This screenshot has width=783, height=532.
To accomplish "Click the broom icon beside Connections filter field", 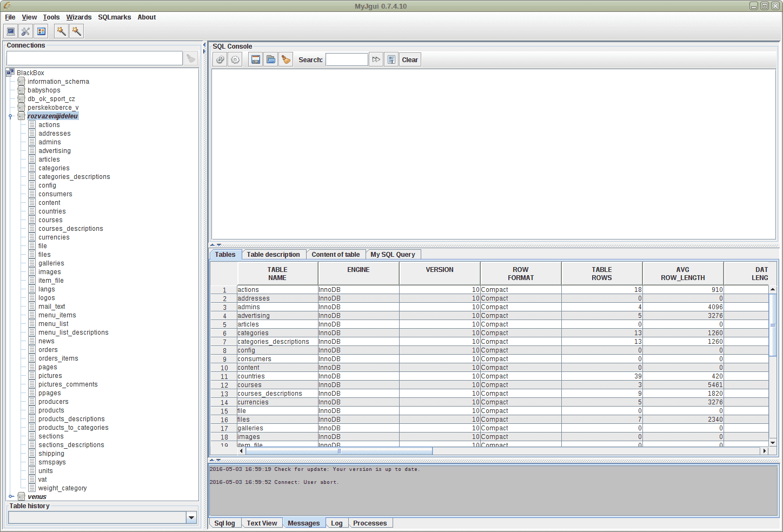I will click(x=191, y=58).
